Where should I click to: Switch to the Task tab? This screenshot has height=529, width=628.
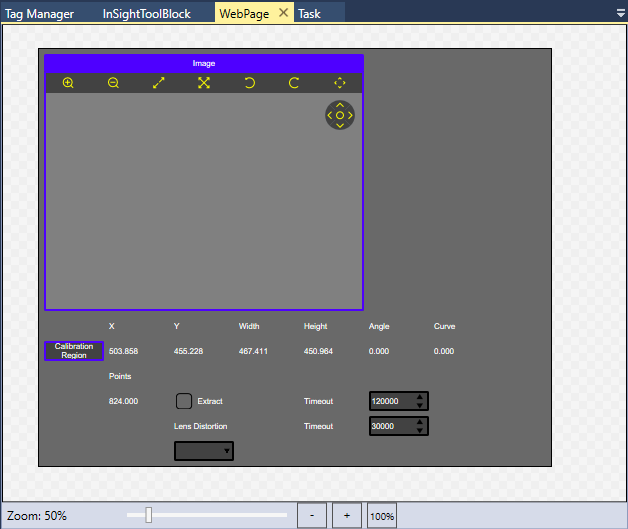point(309,14)
